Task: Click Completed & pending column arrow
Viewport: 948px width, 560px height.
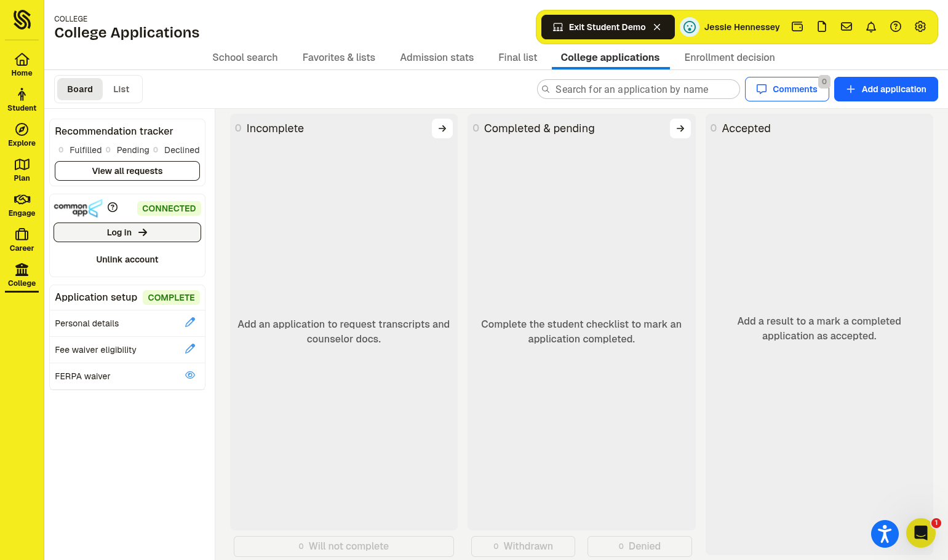Action: (x=680, y=128)
